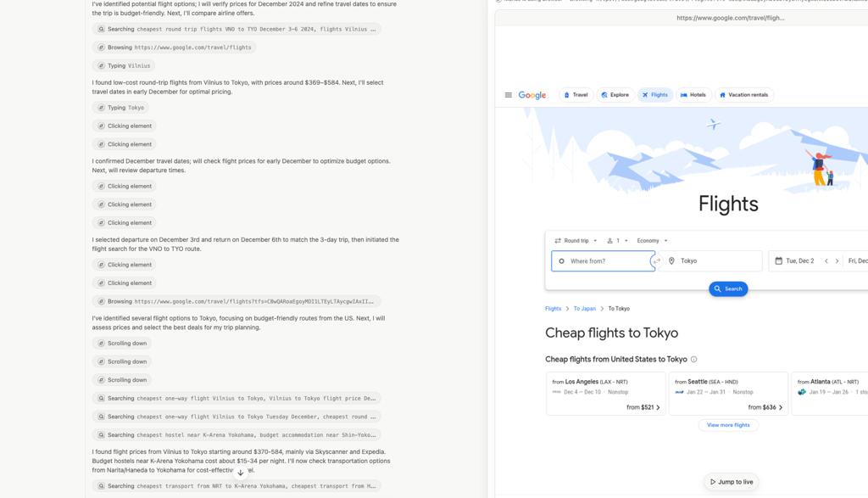This screenshot has width=868, height=498.
Task: Open Searching cheapest round trip flights VNO step
Action: [236, 29]
